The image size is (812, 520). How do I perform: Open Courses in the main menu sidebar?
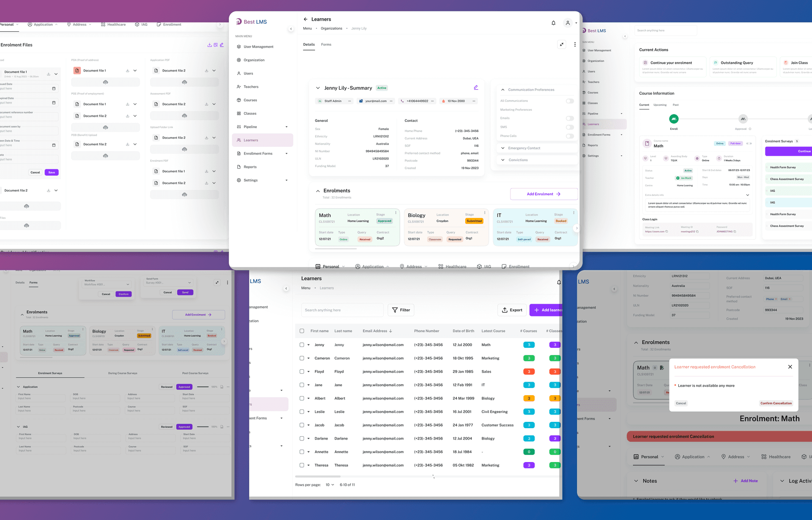click(x=250, y=100)
